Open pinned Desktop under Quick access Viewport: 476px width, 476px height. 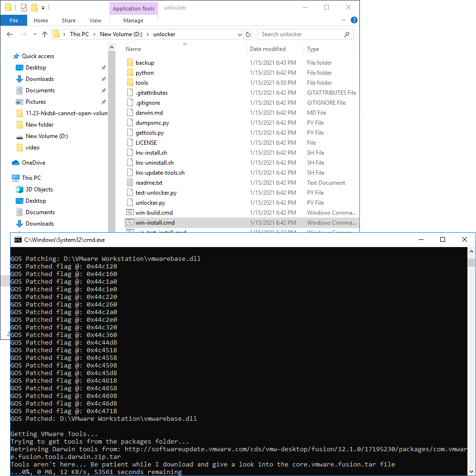pyautogui.click(x=36, y=68)
